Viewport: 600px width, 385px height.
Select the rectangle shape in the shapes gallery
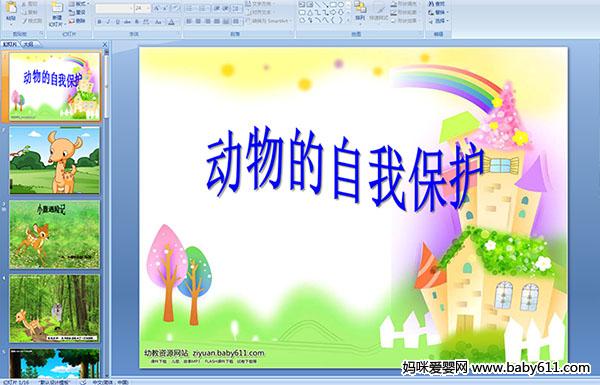334,4
